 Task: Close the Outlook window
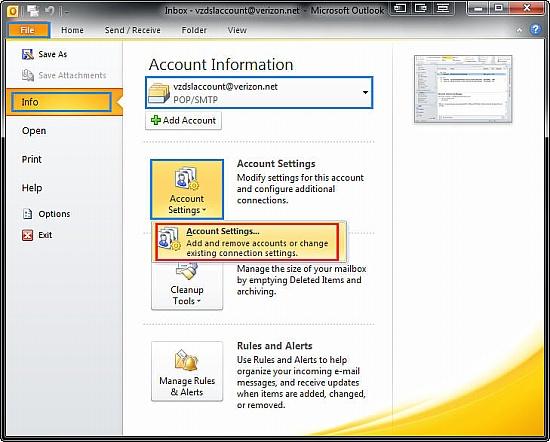(x=526, y=8)
